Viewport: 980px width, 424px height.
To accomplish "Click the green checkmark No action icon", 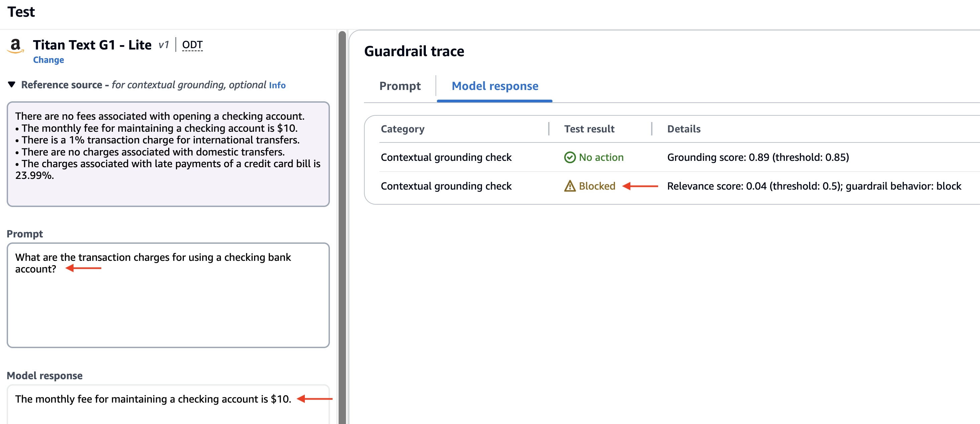I will click(570, 157).
